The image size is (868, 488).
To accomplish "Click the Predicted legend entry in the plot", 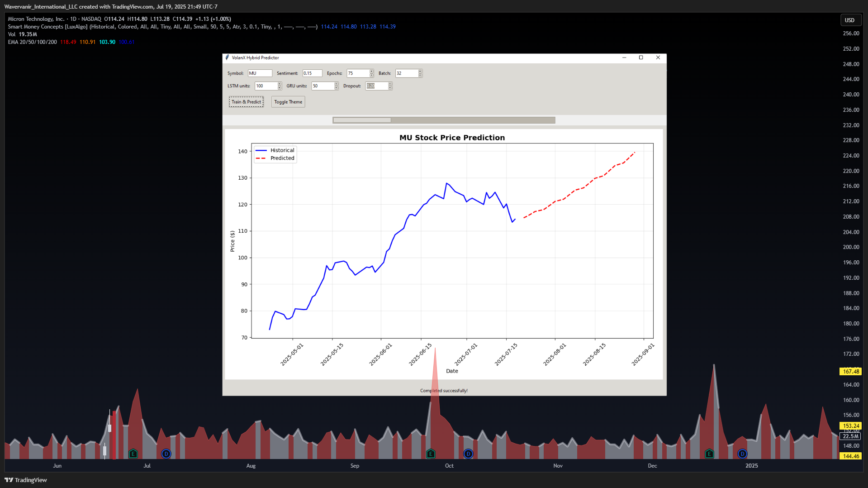I will click(275, 158).
